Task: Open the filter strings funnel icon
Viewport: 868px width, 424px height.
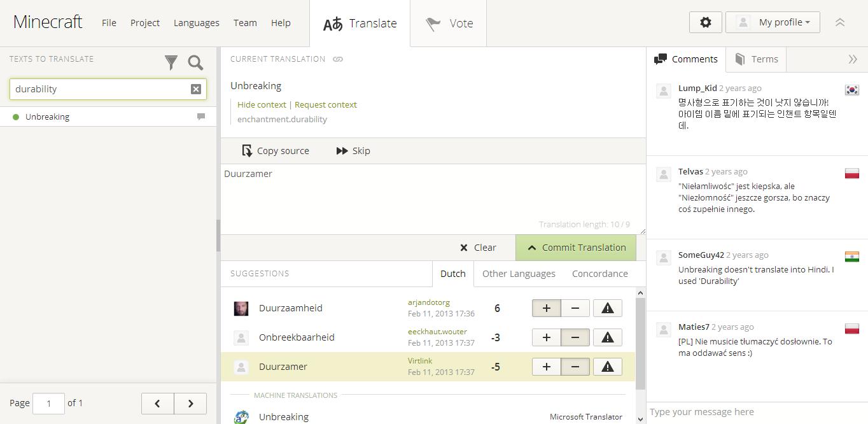Action: point(171,62)
